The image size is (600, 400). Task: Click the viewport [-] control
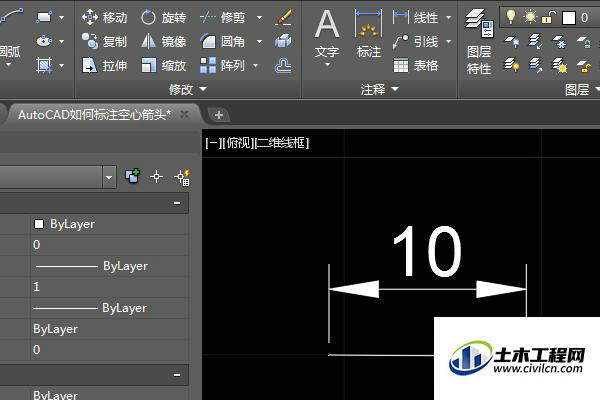point(212,143)
